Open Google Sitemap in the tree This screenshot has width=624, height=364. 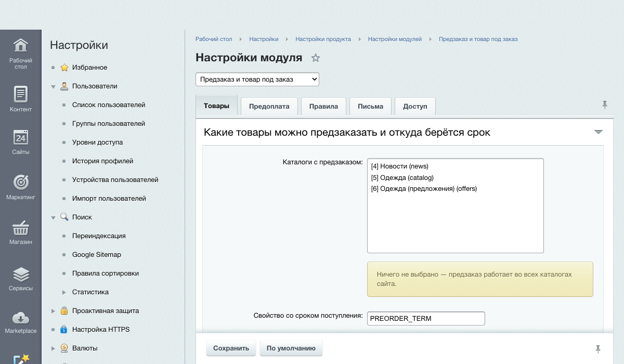[97, 255]
